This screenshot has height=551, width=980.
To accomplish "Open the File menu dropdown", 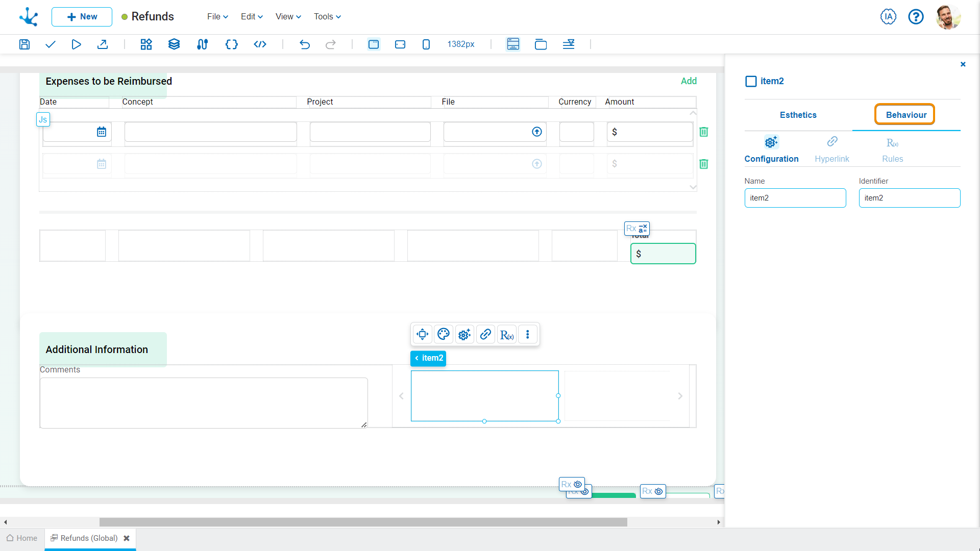I will 217,16.
